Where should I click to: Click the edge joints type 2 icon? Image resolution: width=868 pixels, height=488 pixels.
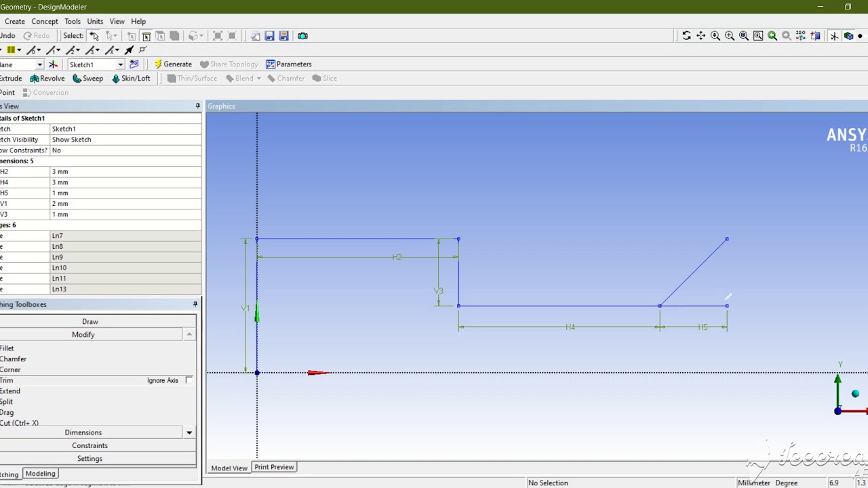pyautogui.click(x=71, y=50)
